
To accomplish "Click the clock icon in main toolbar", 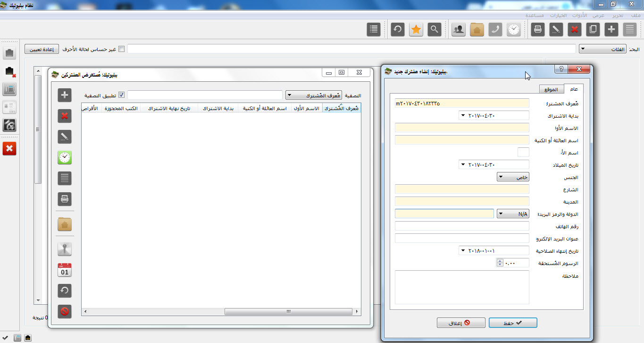I will click(514, 29).
